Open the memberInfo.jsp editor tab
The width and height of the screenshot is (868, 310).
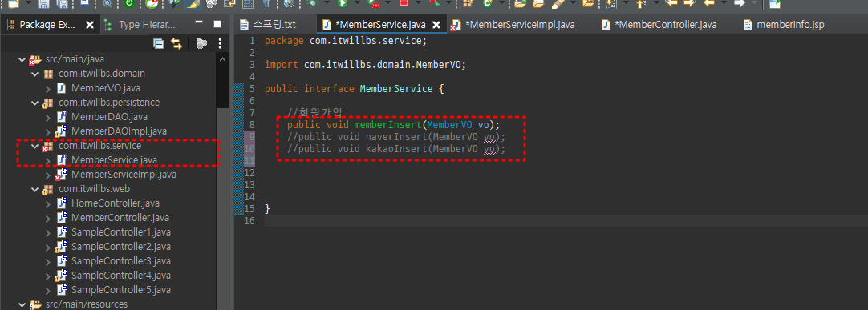[785, 25]
